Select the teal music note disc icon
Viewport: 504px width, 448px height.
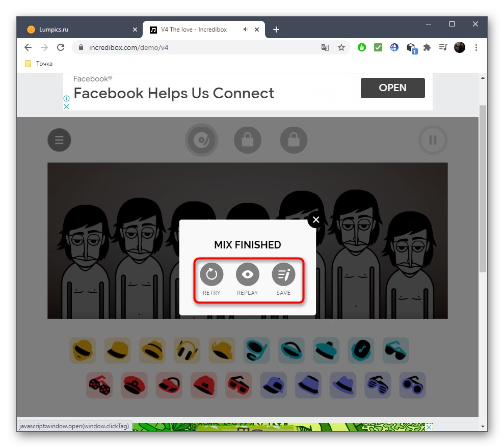361,350
